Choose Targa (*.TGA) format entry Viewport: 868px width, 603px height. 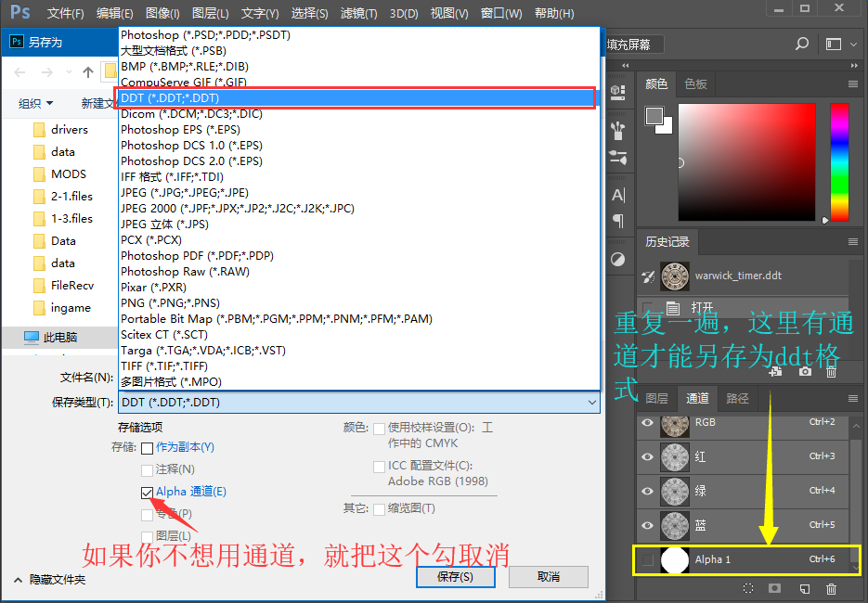tap(359, 351)
